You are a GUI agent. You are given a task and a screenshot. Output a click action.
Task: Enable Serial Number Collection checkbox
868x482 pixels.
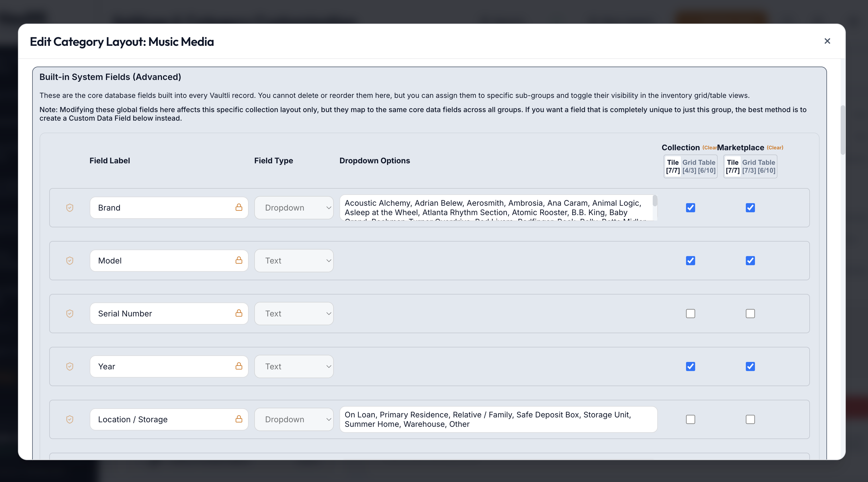pos(690,313)
